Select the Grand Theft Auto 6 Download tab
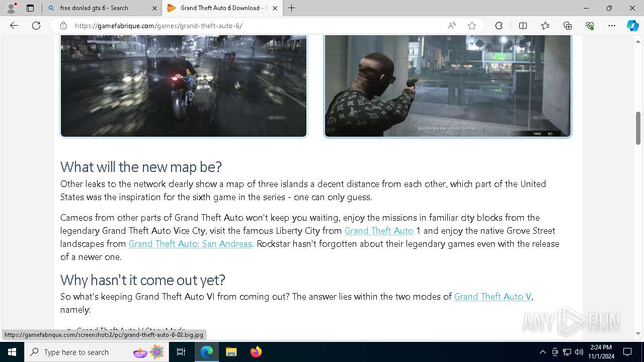 point(222,8)
